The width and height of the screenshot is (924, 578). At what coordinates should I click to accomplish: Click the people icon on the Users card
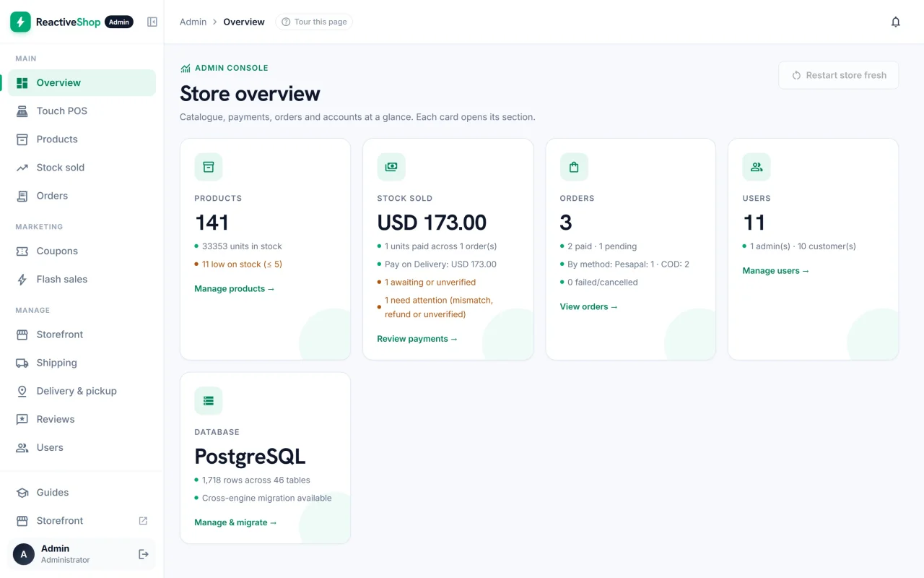coord(757,167)
